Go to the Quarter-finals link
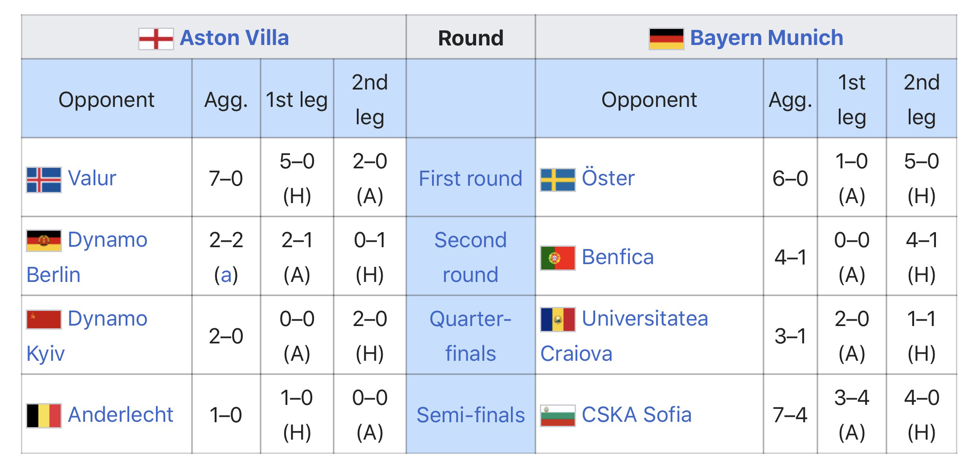Screen dimensions: 980x465 [x=470, y=336]
